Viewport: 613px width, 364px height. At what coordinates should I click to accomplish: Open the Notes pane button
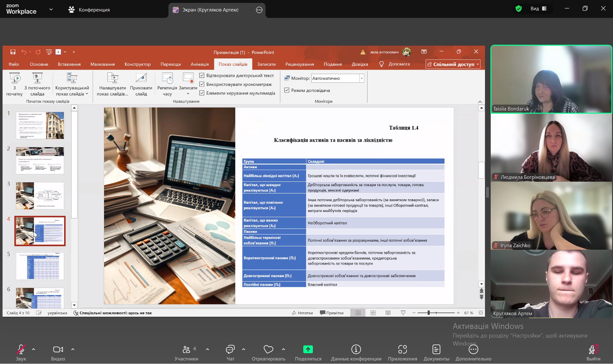(302, 313)
